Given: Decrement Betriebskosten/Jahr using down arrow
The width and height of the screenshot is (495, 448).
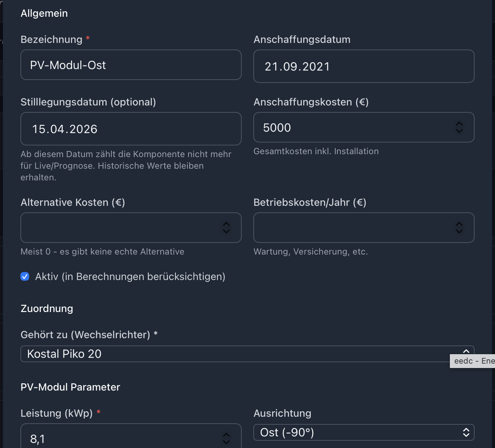Looking at the screenshot, I should pos(459,231).
